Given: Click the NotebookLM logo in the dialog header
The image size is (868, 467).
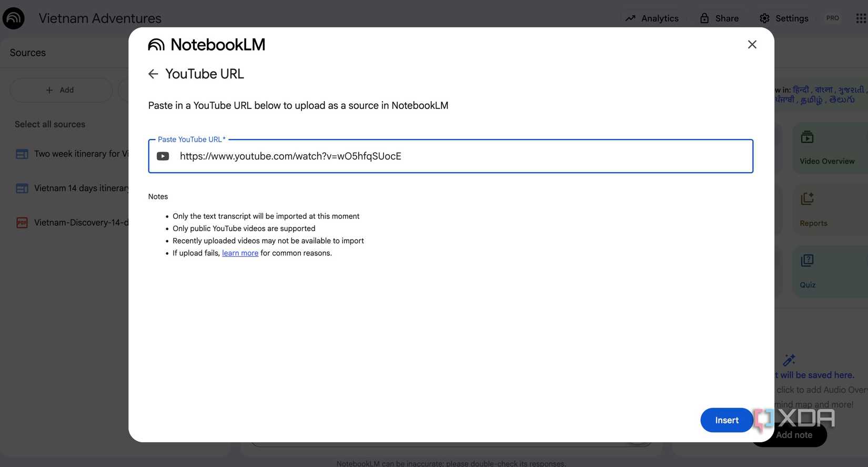Looking at the screenshot, I should (207, 45).
